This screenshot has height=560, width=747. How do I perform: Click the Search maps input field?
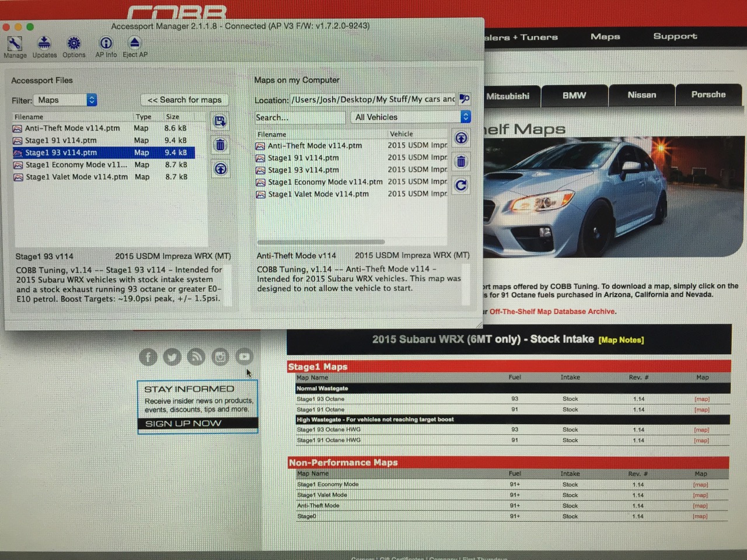[300, 117]
